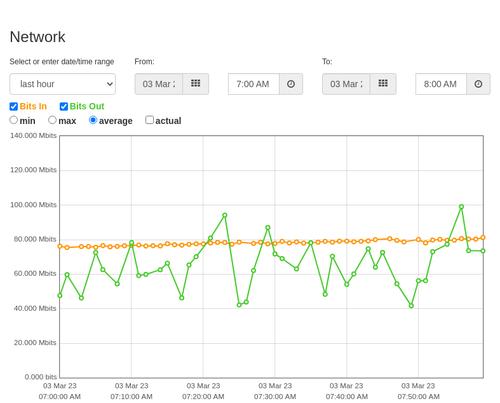Click the From time field 7:00 AM
Viewport: 500px width, 403px height.
(254, 84)
